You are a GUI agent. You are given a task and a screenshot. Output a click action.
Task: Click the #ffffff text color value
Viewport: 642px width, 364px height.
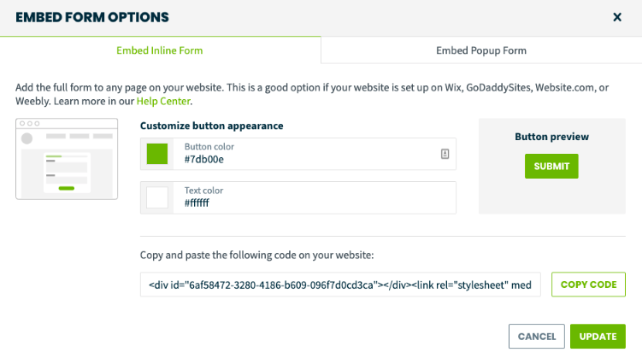pos(197,203)
